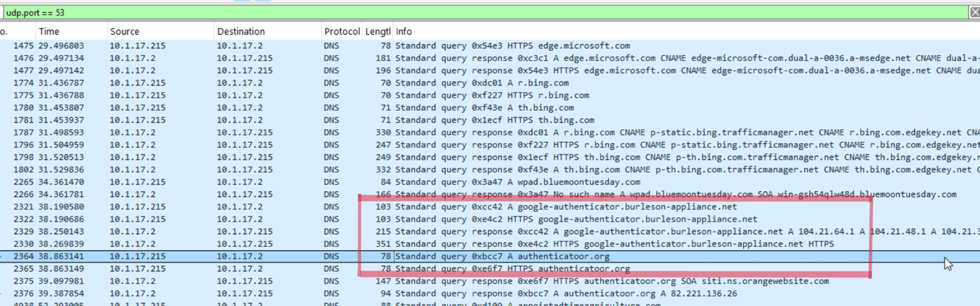Sort by the Time column header
980x306 pixels.
click(71, 31)
